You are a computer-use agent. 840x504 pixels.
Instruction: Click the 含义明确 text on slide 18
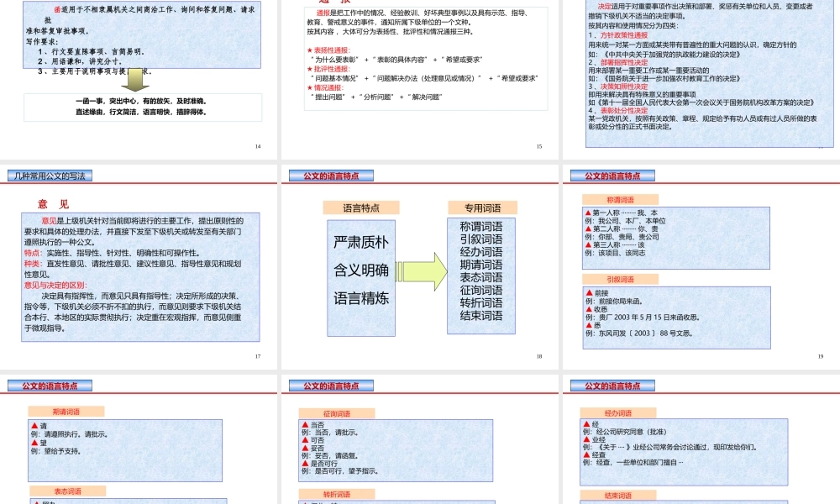click(361, 270)
